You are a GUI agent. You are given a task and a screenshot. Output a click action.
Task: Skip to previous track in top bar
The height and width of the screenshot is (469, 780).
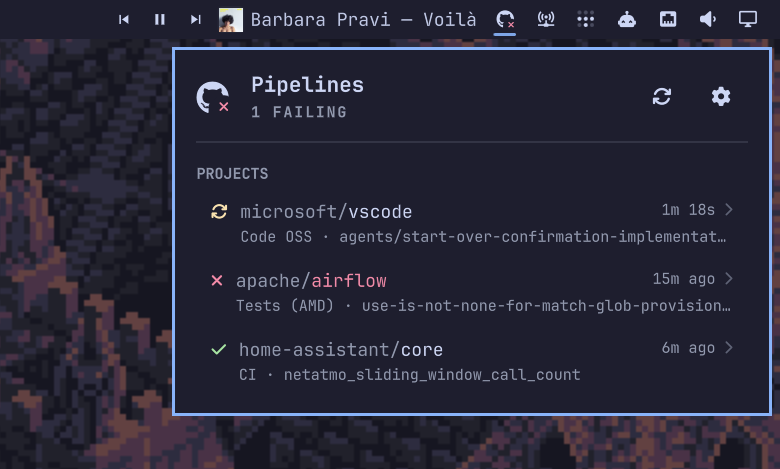tap(124, 19)
